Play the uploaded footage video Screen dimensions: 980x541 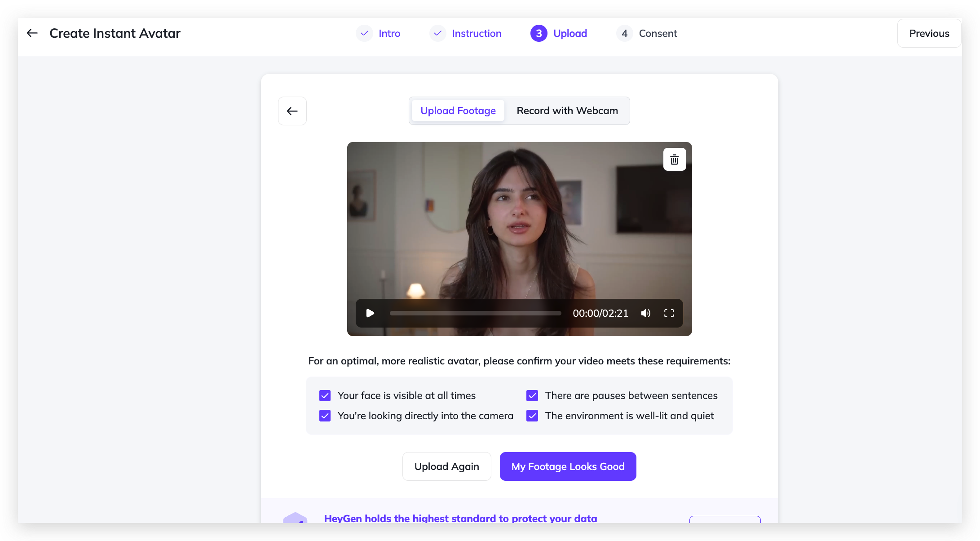(370, 313)
